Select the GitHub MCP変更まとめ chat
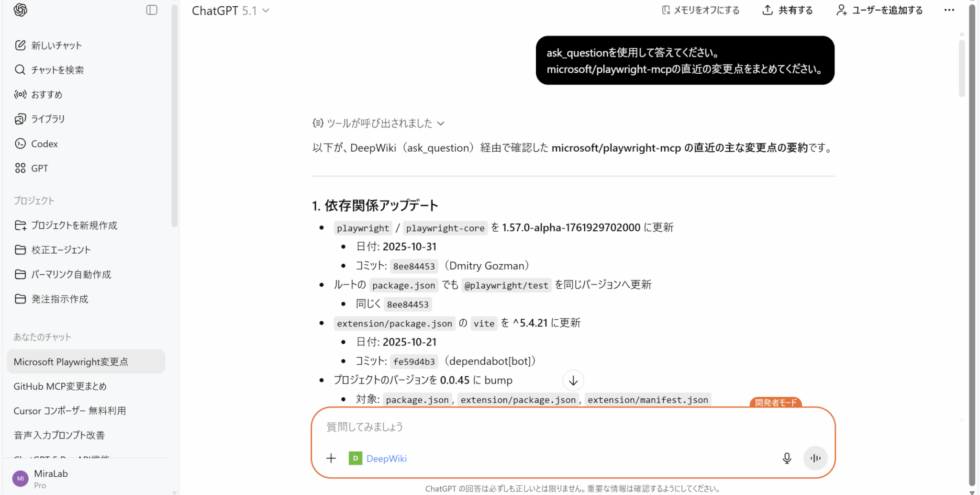Image resolution: width=980 pixels, height=495 pixels. 60,386
